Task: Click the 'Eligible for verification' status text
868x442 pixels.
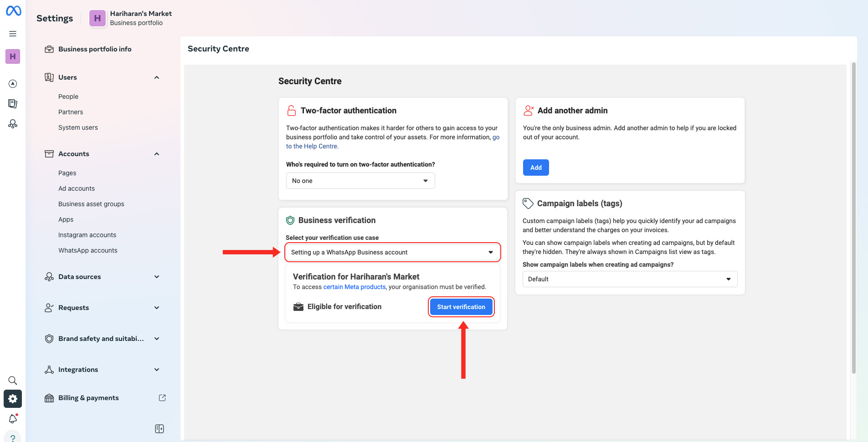Action: coord(344,307)
